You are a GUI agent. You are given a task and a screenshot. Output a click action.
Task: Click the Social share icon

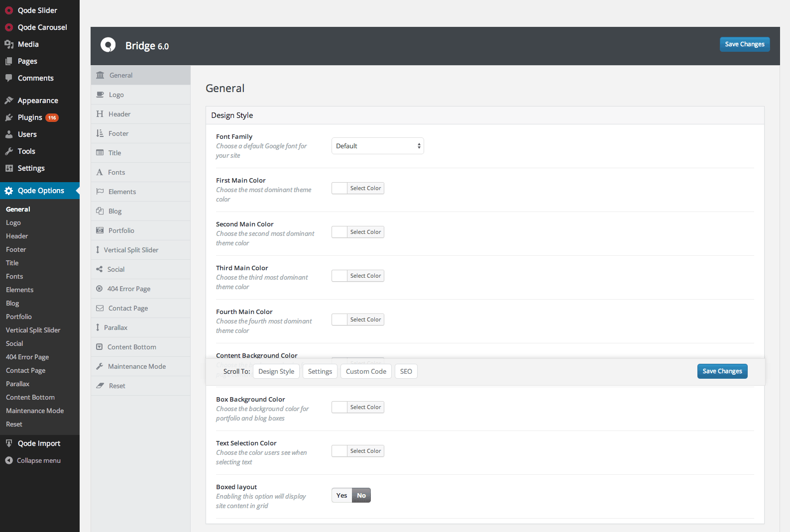pyautogui.click(x=99, y=269)
